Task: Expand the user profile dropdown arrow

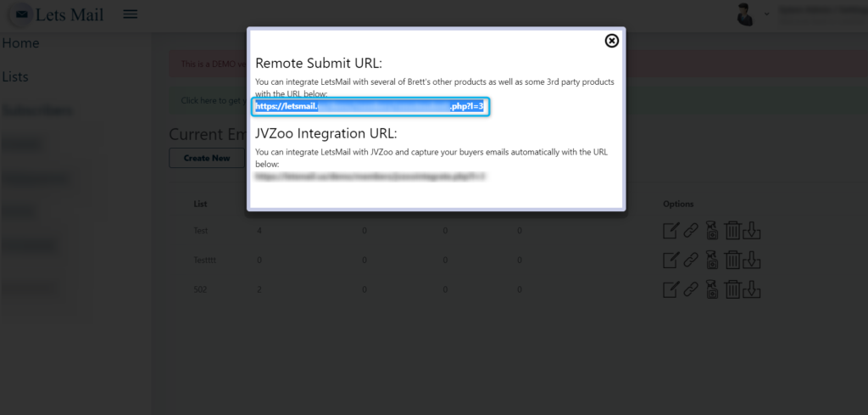Action: [x=766, y=14]
